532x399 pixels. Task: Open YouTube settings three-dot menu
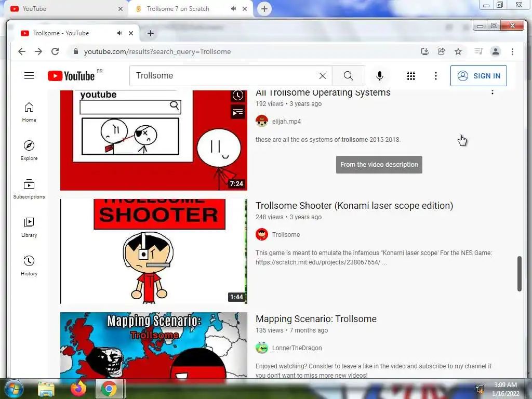(436, 76)
